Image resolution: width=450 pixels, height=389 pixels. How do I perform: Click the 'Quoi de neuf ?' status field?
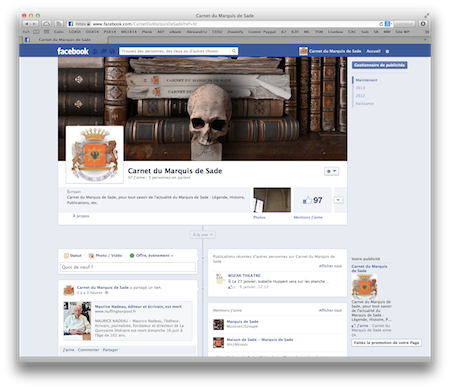point(128,267)
